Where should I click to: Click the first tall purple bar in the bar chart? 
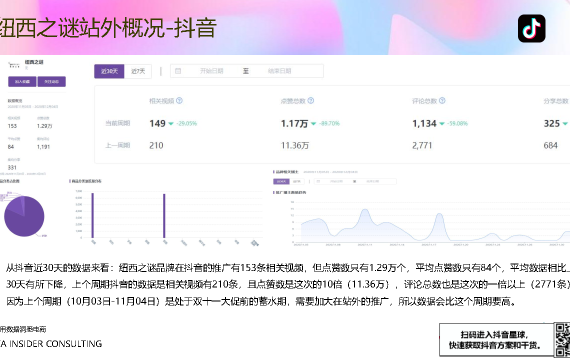coord(93,215)
